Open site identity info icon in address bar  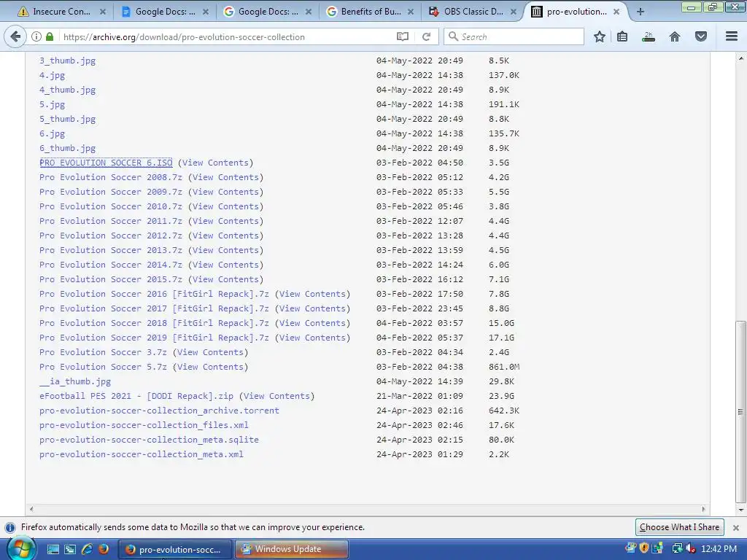coord(36,36)
